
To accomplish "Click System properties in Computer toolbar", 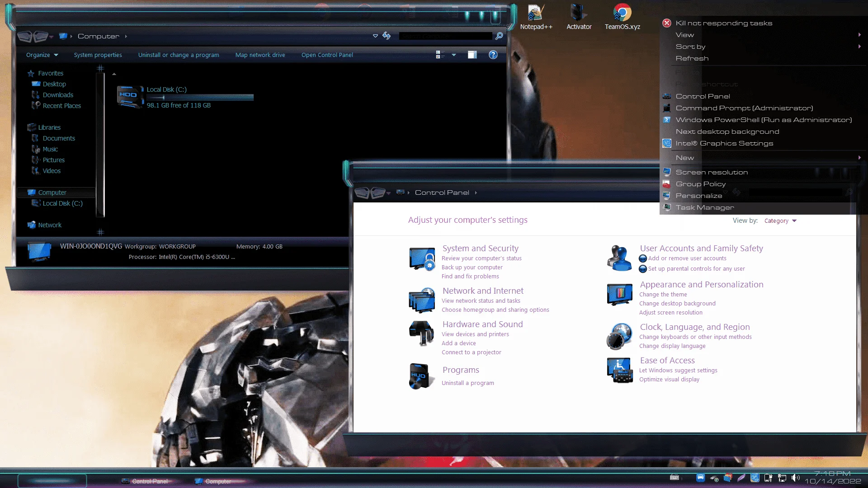I will [x=98, y=55].
